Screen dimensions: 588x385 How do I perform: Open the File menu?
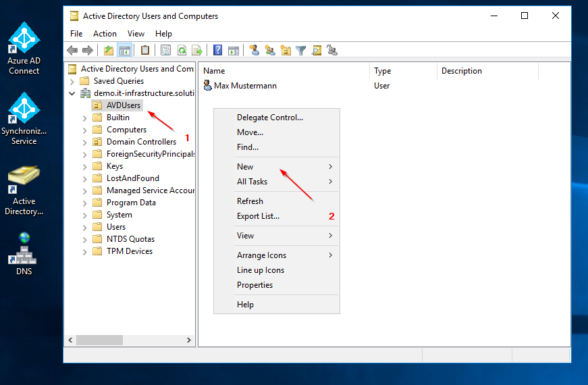pyautogui.click(x=76, y=33)
